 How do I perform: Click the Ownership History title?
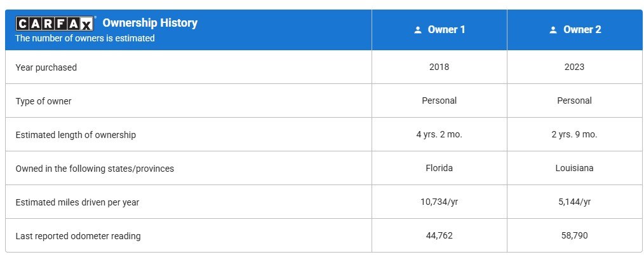pyautogui.click(x=150, y=23)
